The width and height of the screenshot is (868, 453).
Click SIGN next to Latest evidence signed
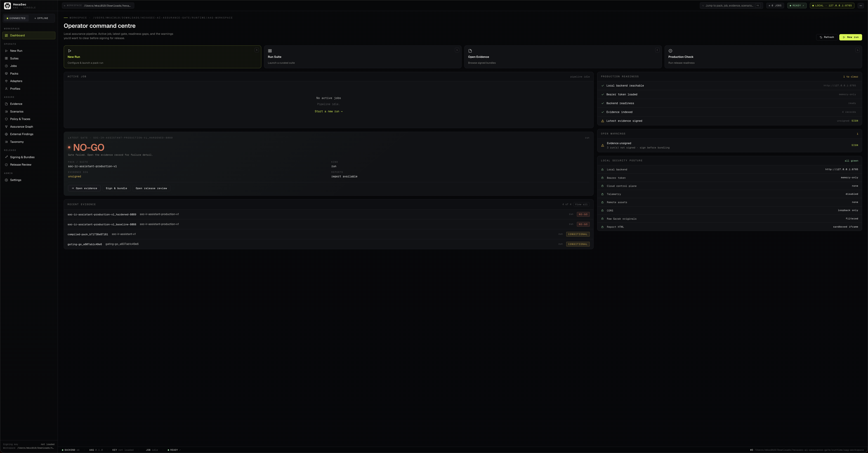(855, 121)
